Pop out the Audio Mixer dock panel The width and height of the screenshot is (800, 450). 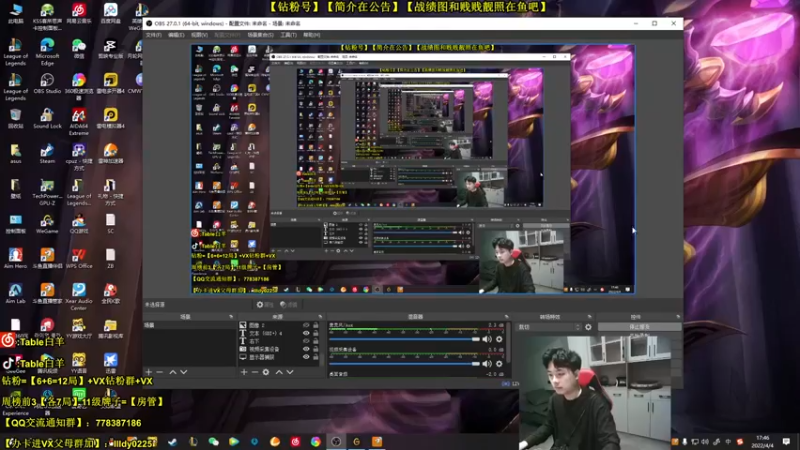coord(507,317)
